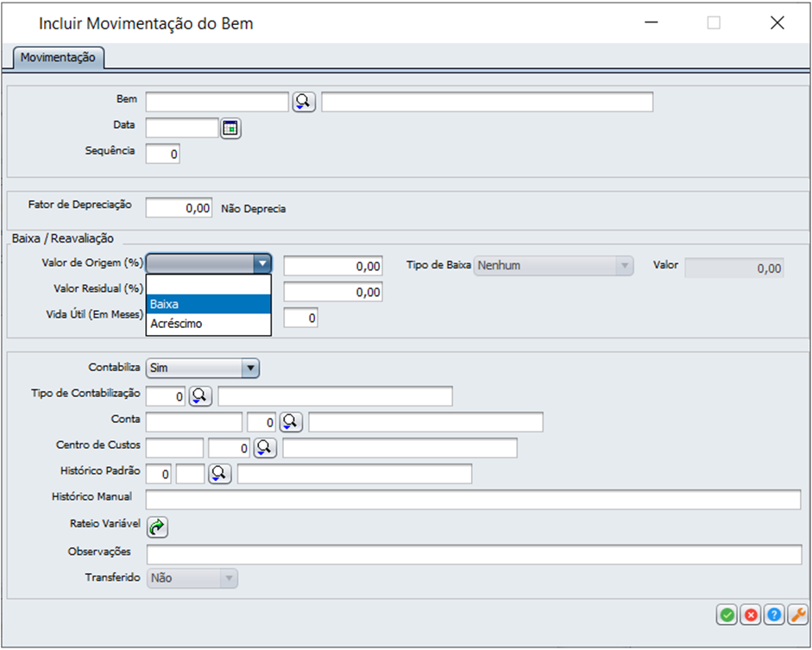Select Baixa in the dropdown list
Viewport: 812px width, 650px height.
click(208, 304)
